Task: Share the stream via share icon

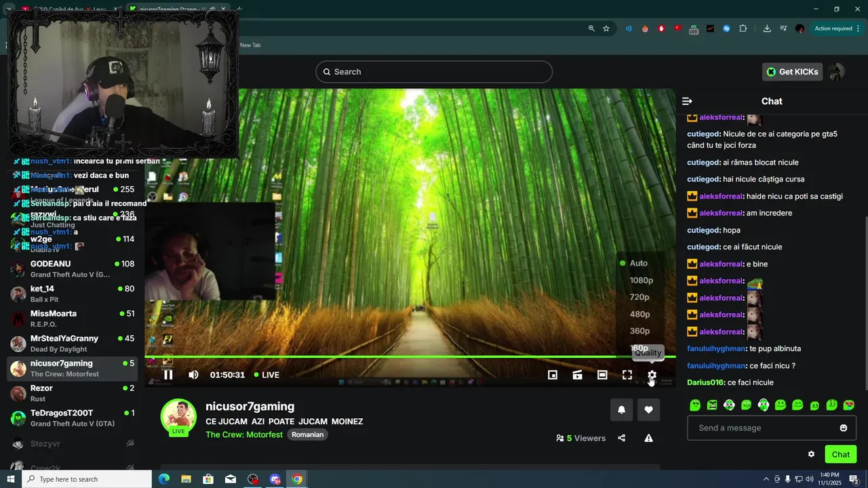Action: (x=621, y=438)
